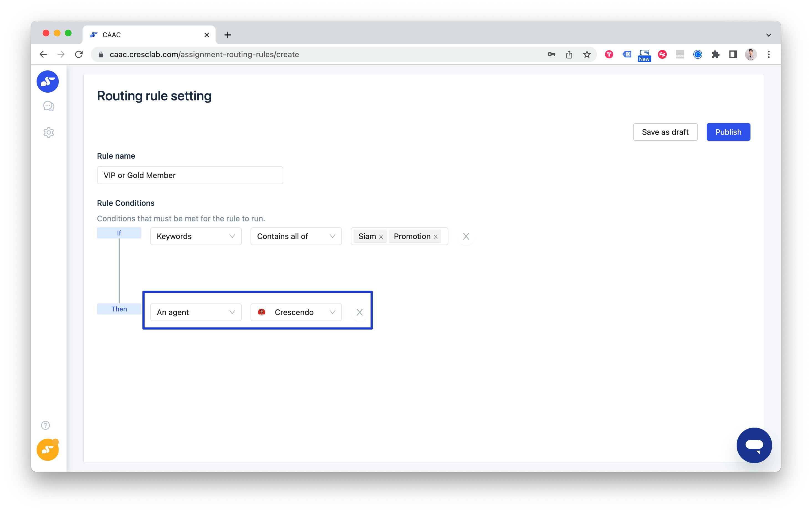Open the Crescendo agent selector

click(296, 312)
